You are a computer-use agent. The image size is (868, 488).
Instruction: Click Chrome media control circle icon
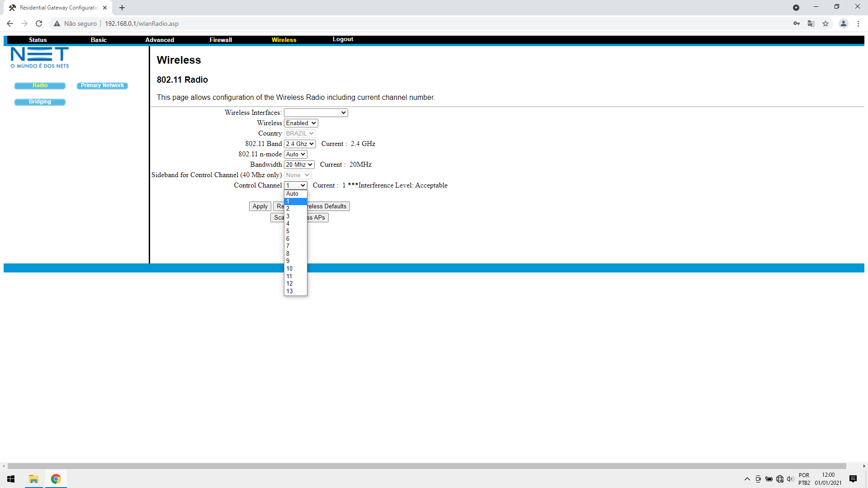click(x=796, y=8)
